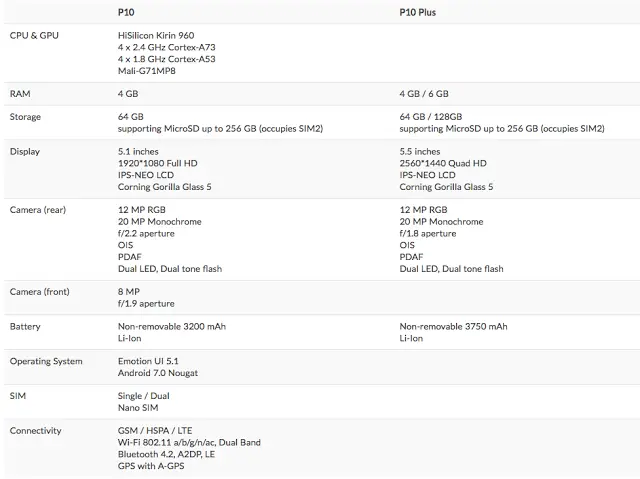Click the Non-removable 3750 mAh value
This screenshot has height=479, width=640.
pyautogui.click(x=453, y=327)
